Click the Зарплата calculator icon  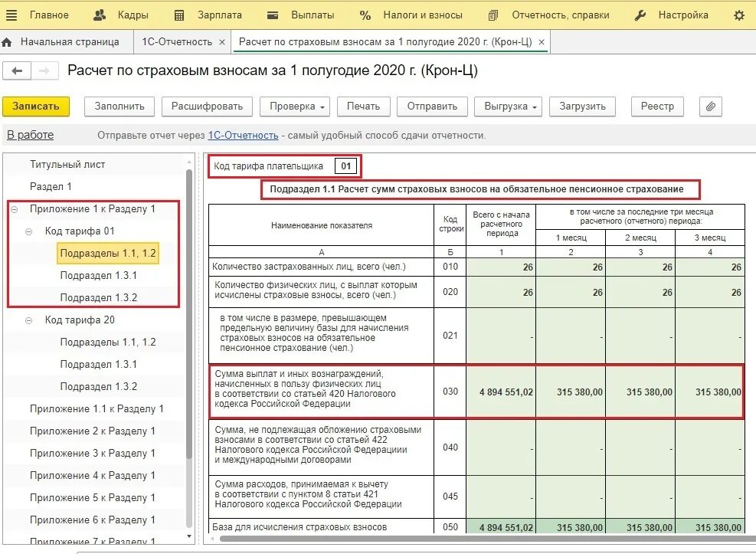click(x=179, y=15)
